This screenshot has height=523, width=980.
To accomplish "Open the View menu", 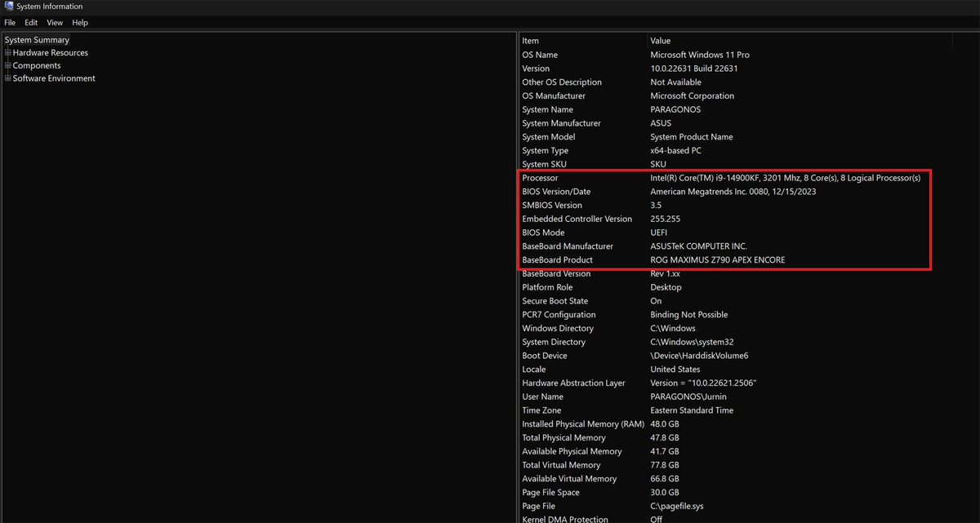I will pyautogui.click(x=55, y=23).
